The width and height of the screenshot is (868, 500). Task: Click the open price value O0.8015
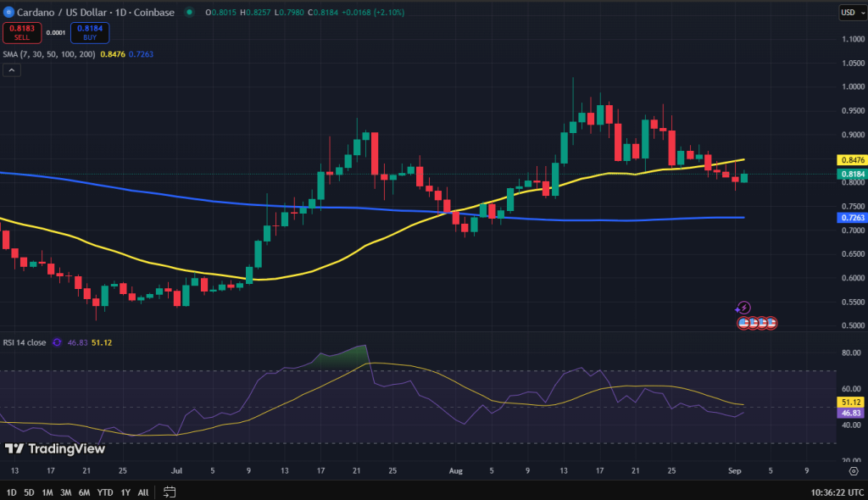pyautogui.click(x=221, y=12)
